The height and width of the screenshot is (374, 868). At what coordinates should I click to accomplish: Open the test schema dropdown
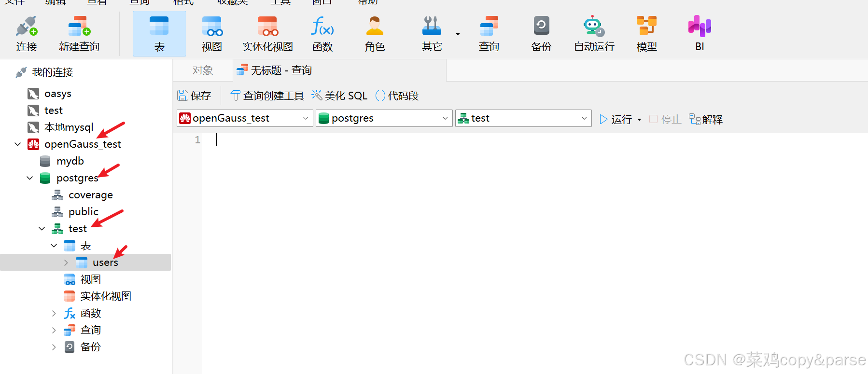click(523, 118)
